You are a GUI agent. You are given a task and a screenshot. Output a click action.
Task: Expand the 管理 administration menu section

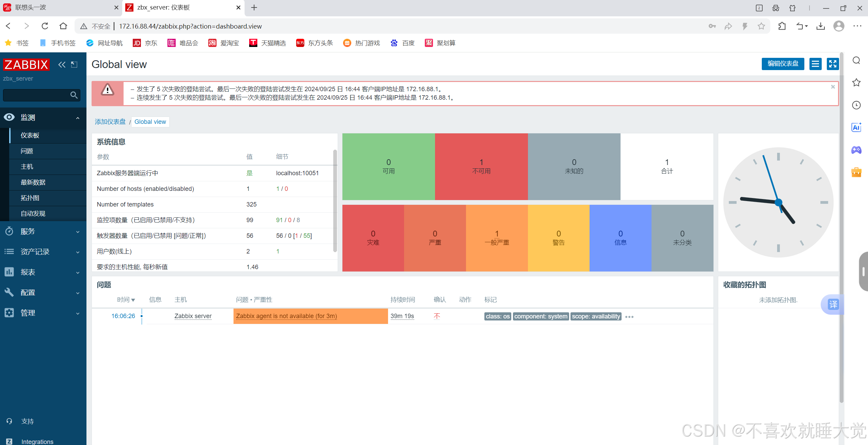[43, 313]
